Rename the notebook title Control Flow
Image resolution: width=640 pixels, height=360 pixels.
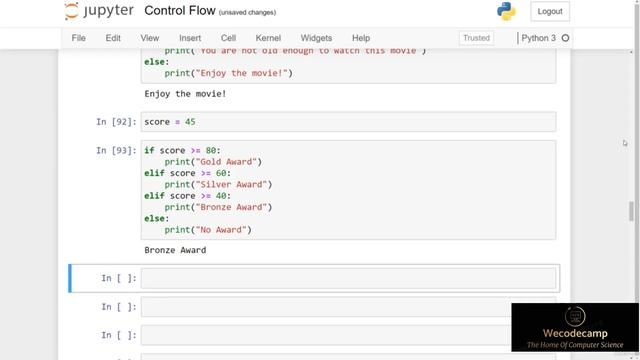[180, 11]
